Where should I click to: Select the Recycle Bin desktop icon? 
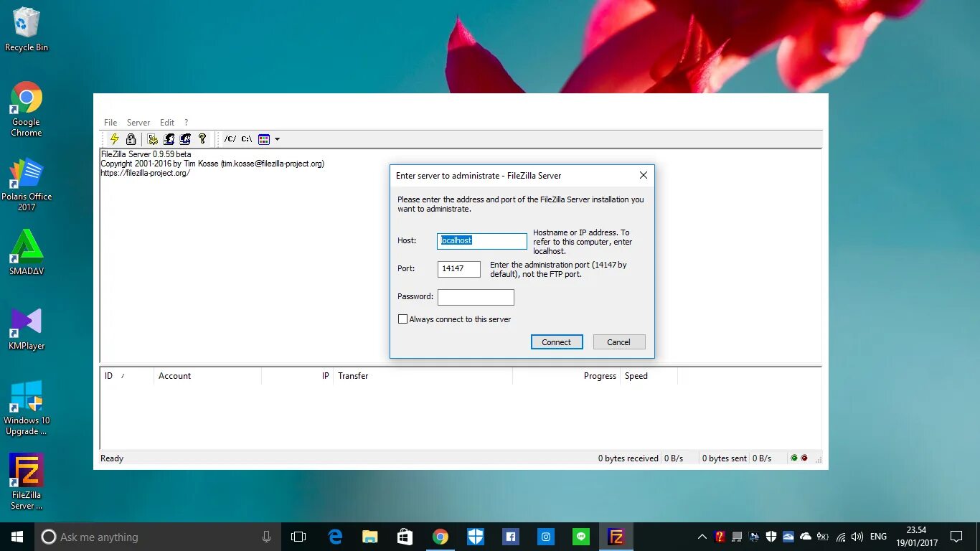pyautogui.click(x=27, y=30)
